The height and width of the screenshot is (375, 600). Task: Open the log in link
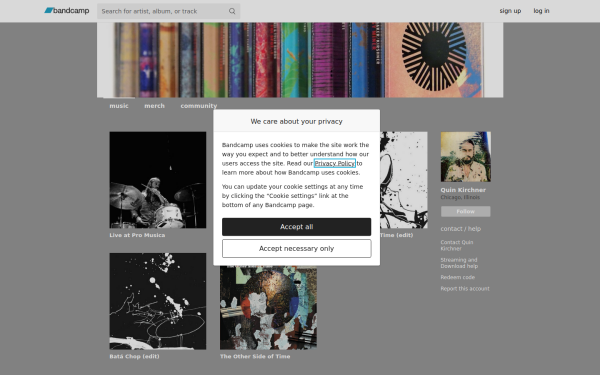(x=541, y=11)
